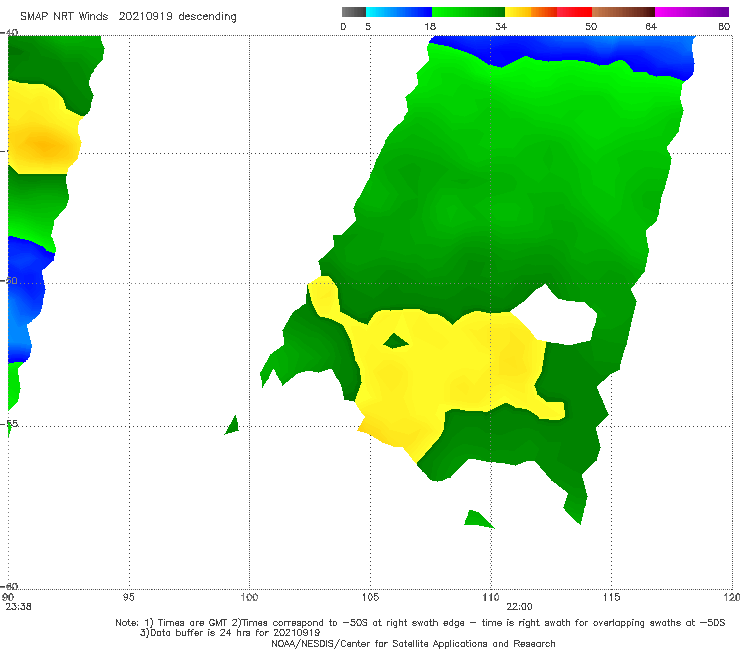Click the gray segment of the color bar
Viewport: 740px width, 650px height.
[354, 12]
